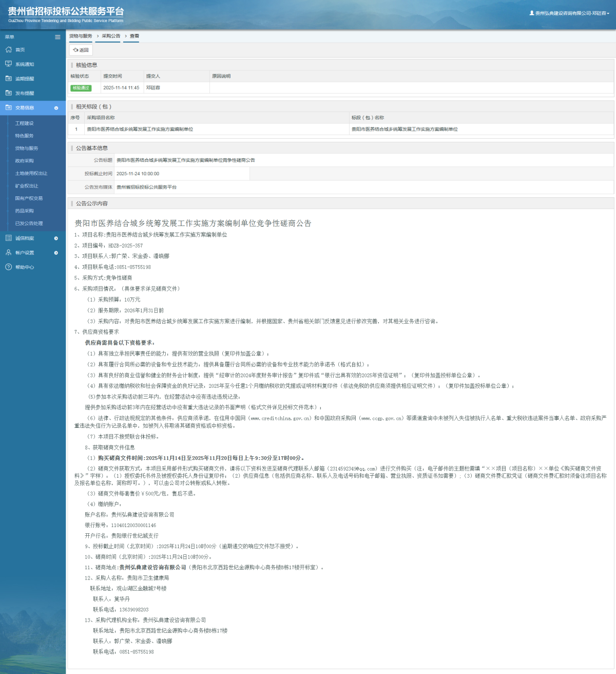Go to 货物与服务 breadcrumb tab
This screenshot has width=616, height=674.
[81, 36]
